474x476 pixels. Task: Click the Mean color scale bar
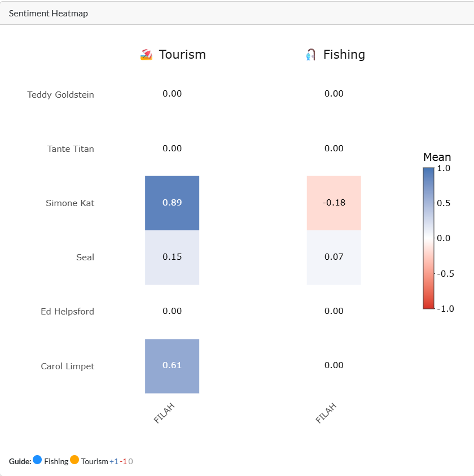(428, 238)
